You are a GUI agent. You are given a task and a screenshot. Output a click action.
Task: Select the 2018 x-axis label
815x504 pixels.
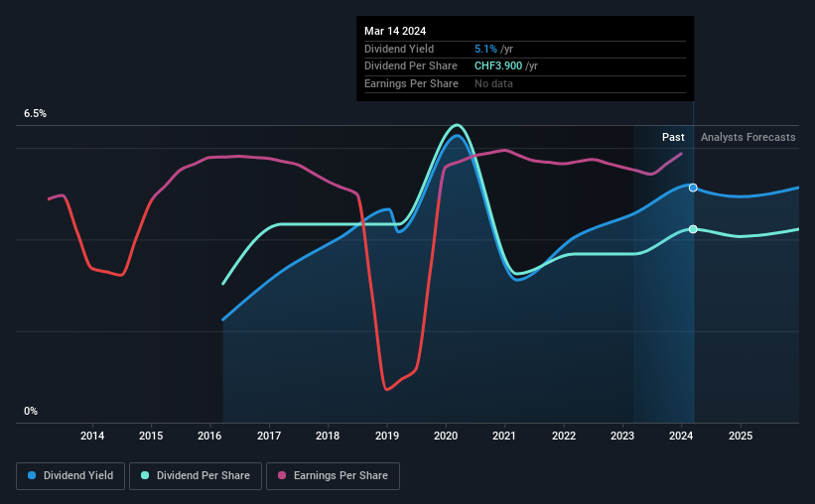click(328, 436)
